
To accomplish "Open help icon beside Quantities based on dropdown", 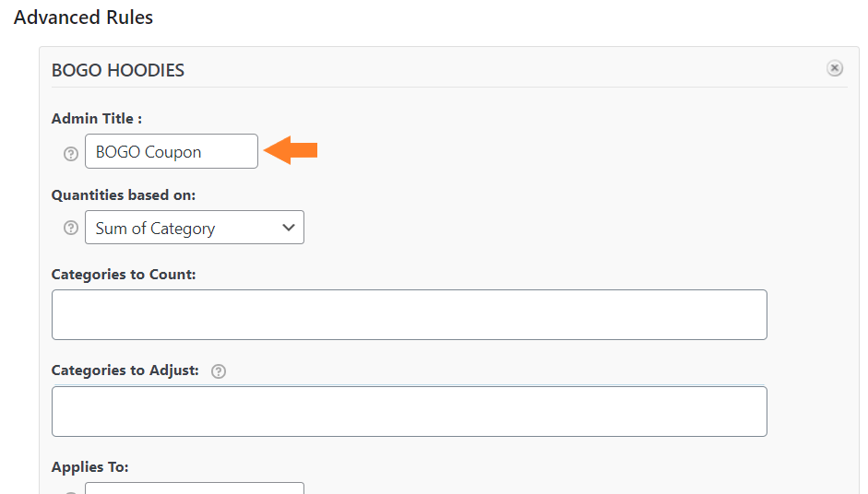I will 71,228.
